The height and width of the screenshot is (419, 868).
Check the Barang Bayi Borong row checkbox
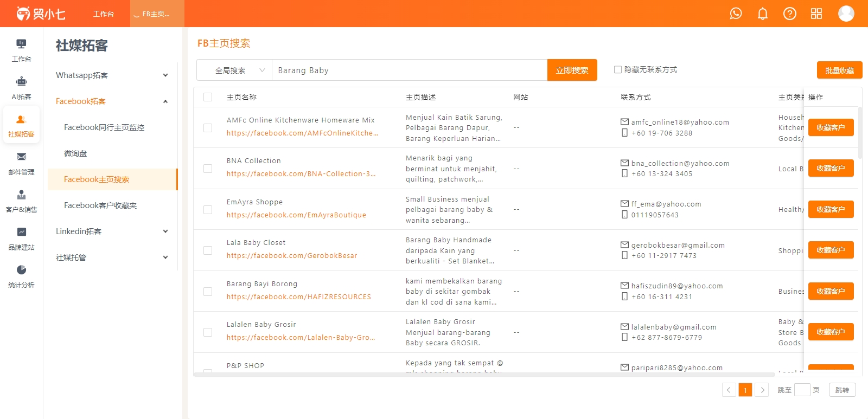208,292
